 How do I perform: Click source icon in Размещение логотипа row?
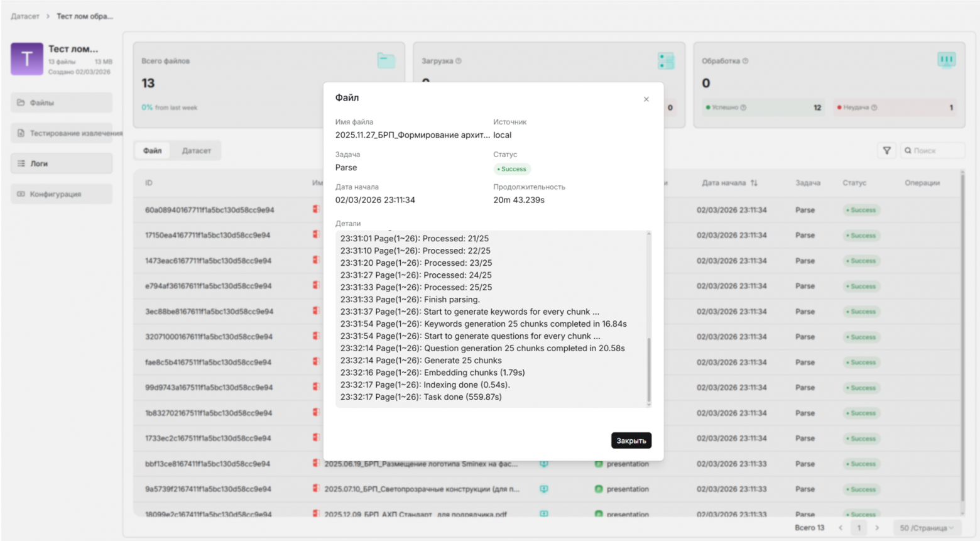coord(544,464)
